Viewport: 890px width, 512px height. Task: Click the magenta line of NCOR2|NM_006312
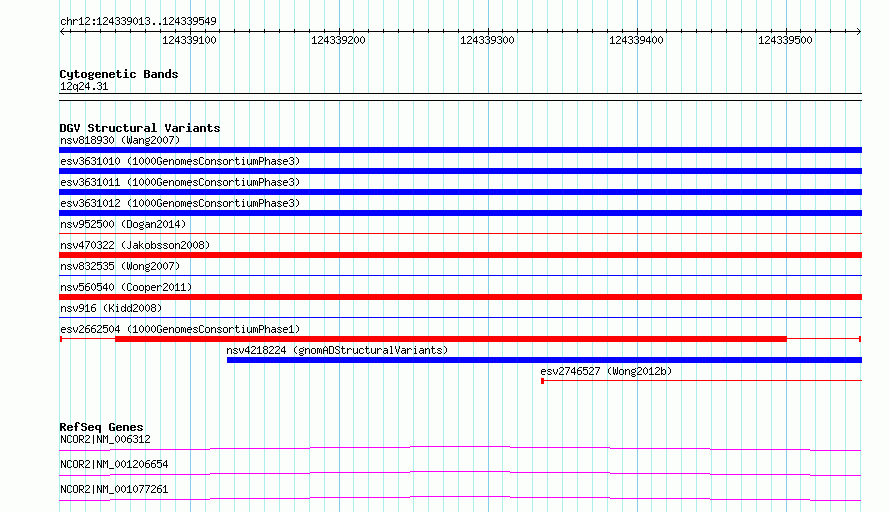click(x=460, y=448)
